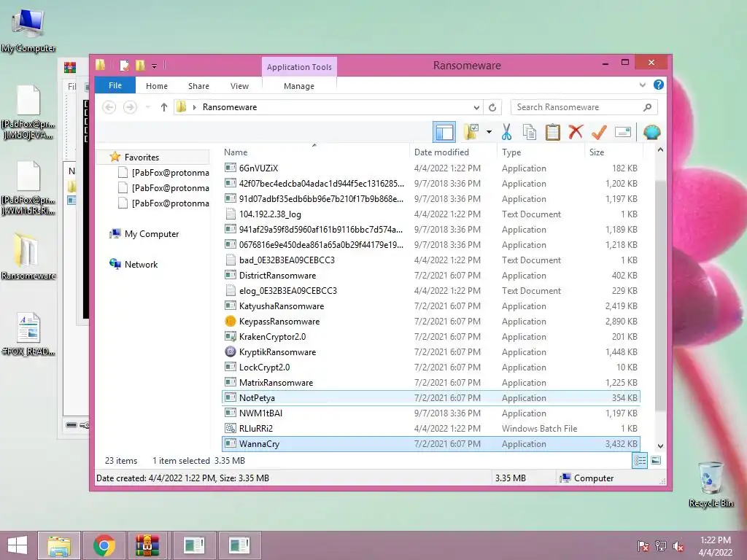Select the Application Tools contextual tab
747x560 pixels.
299,67
